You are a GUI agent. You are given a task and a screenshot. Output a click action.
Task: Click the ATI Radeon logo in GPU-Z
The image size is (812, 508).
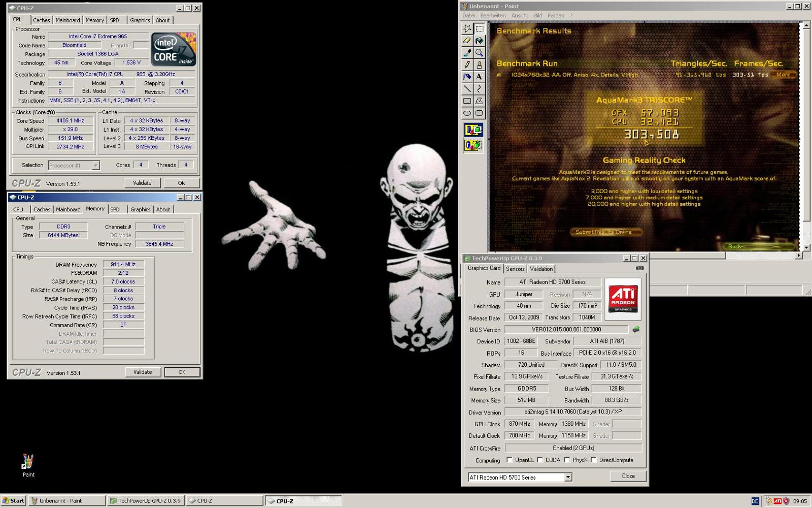623,298
